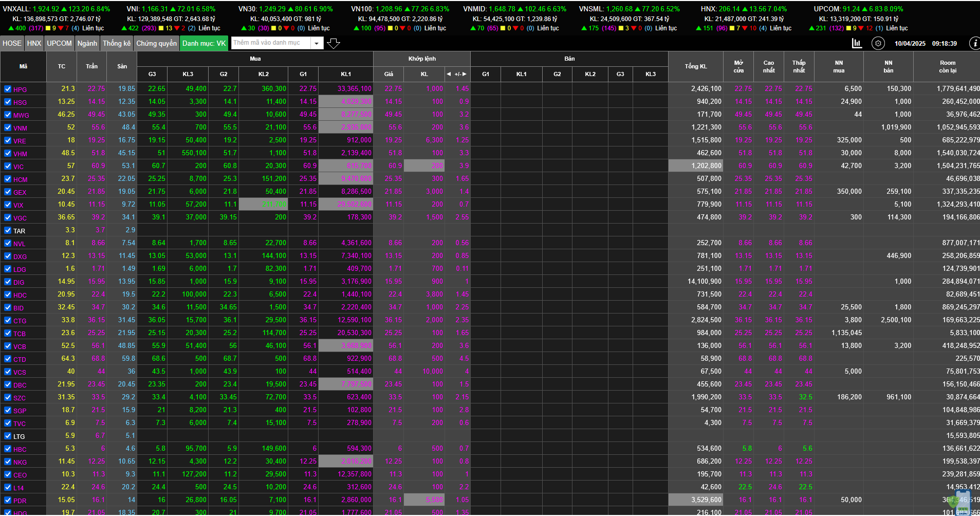
Task: Click the NVL stock symbol
Action: pos(20,244)
